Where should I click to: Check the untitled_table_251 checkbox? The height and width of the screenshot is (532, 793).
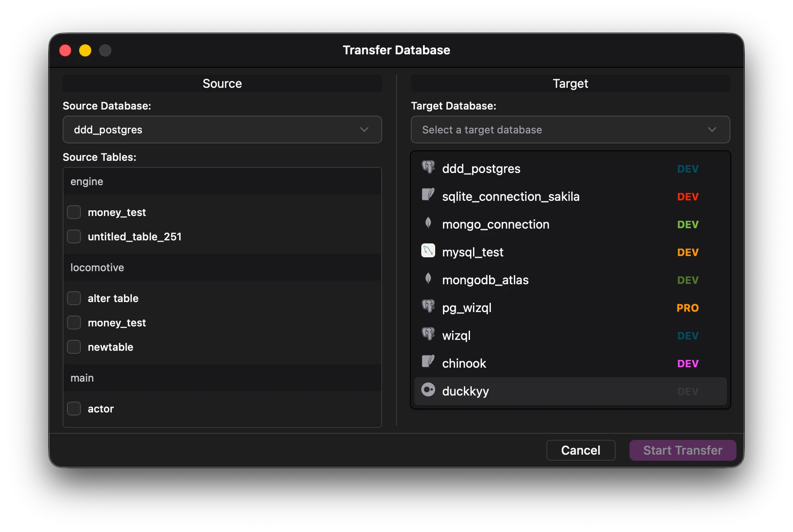click(x=74, y=236)
